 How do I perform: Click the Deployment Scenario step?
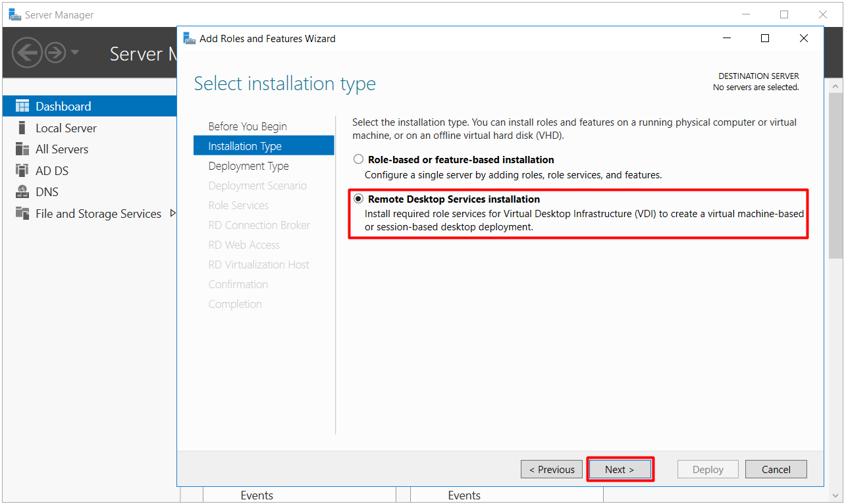click(257, 186)
